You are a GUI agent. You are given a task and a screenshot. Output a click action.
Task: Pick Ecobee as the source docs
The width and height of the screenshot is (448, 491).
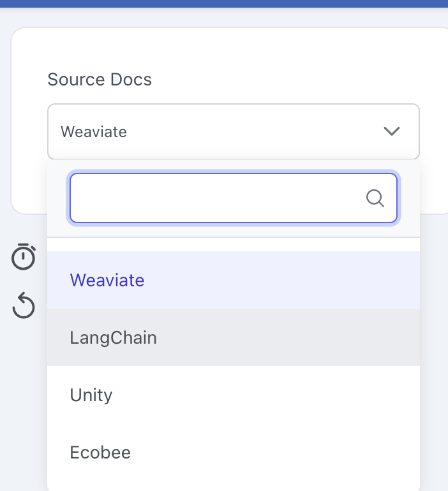pos(234,452)
